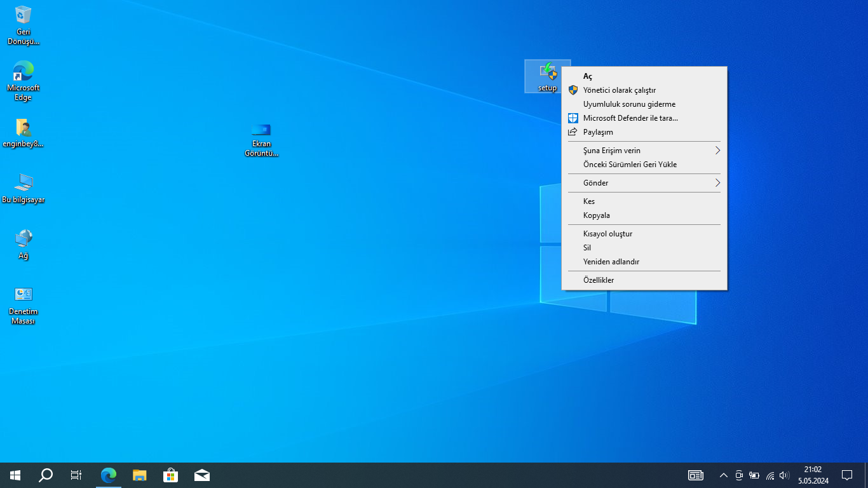
Task: Open network Wi-Fi tray icon
Action: (770, 475)
